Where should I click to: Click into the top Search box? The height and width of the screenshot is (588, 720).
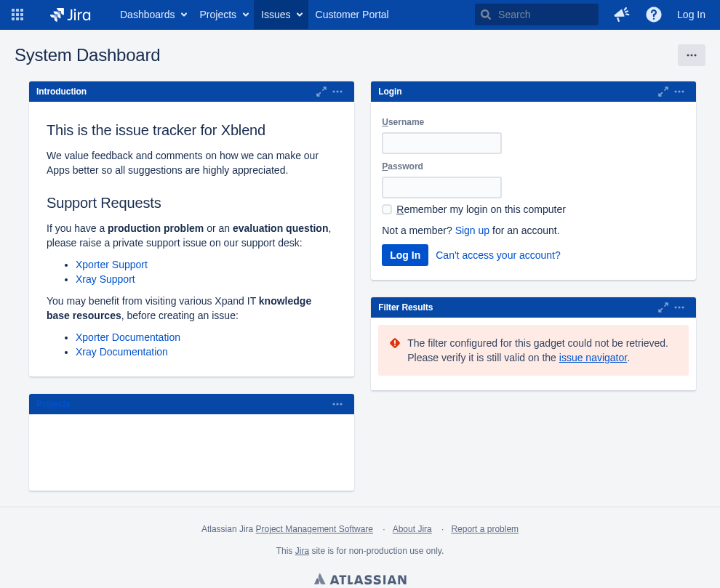coord(536,15)
